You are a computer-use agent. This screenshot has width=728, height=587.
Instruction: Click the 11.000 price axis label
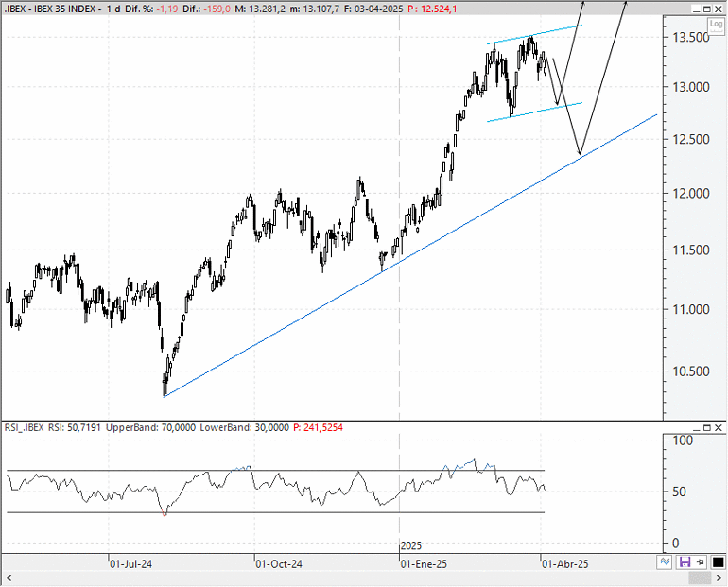pyautogui.click(x=691, y=309)
